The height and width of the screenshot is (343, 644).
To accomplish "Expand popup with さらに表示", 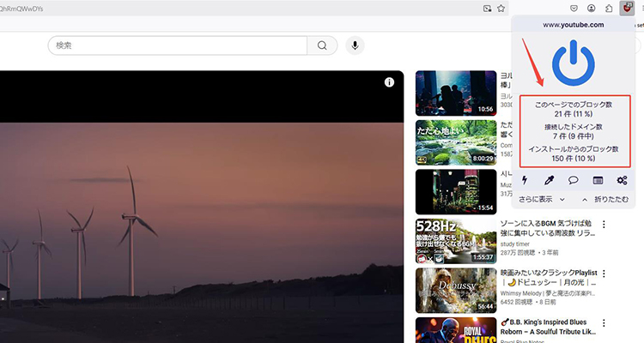I will (x=542, y=200).
